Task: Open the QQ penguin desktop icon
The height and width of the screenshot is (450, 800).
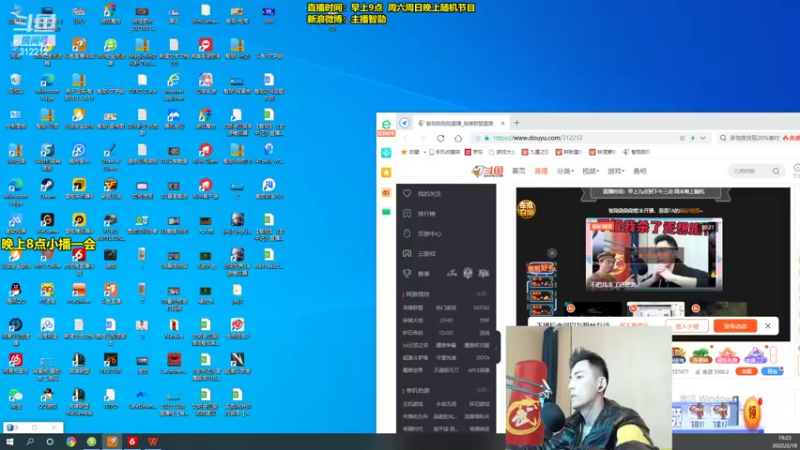Action: click(x=15, y=294)
